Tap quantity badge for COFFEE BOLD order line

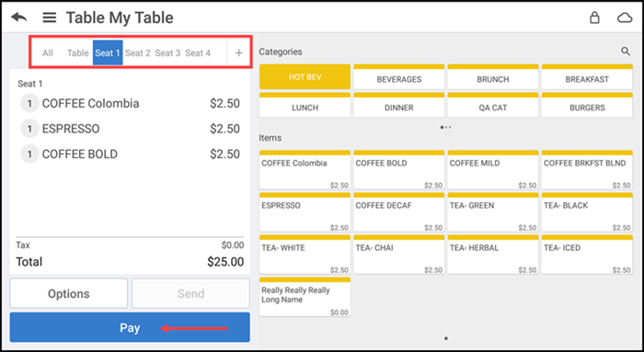pos(29,154)
